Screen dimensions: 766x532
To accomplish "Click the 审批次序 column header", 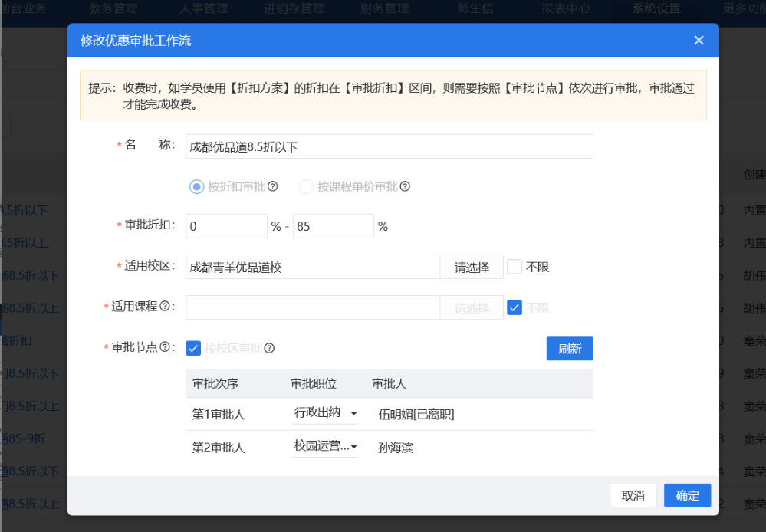I will 215,384.
